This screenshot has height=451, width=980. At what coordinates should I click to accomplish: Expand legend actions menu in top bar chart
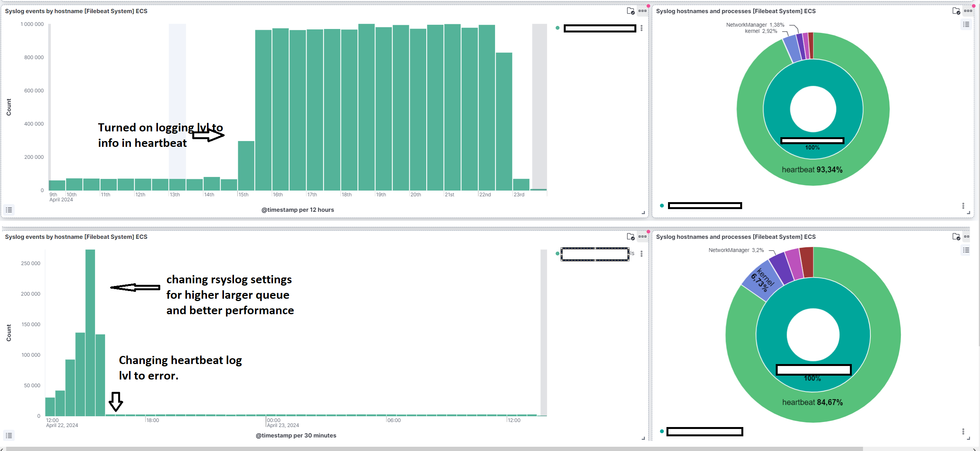click(x=641, y=28)
